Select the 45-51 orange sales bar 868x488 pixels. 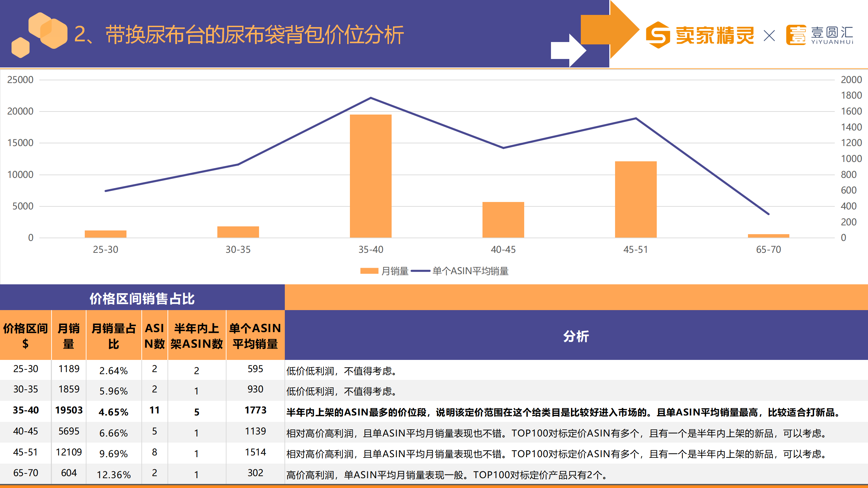[x=636, y=199]
